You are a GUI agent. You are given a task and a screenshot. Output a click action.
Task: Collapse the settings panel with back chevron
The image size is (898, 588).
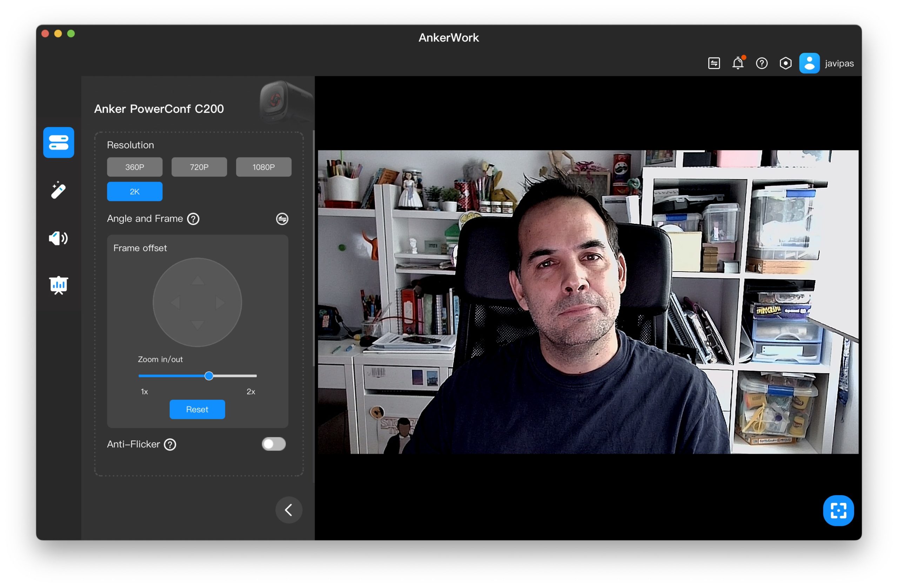click(289, 510)
